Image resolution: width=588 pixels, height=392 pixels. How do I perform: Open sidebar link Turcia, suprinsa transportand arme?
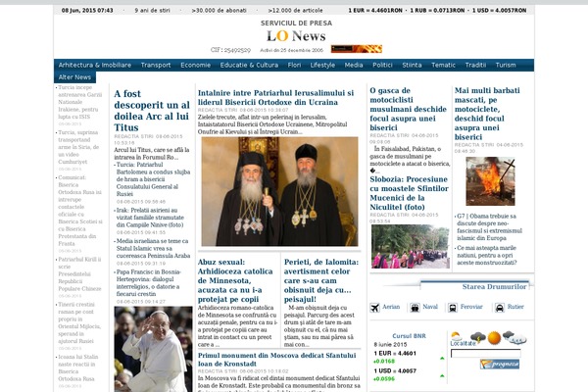click(78, 147)
